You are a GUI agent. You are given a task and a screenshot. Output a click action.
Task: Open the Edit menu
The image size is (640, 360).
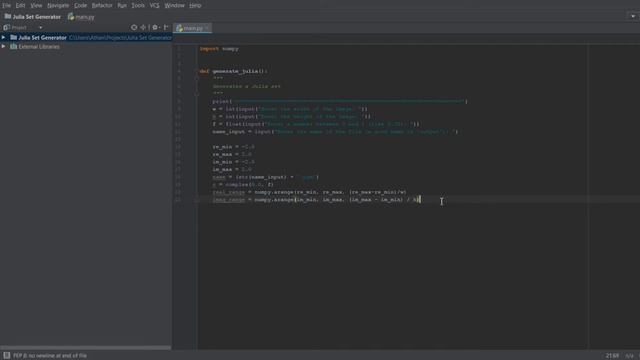click(x=20, y=5)
